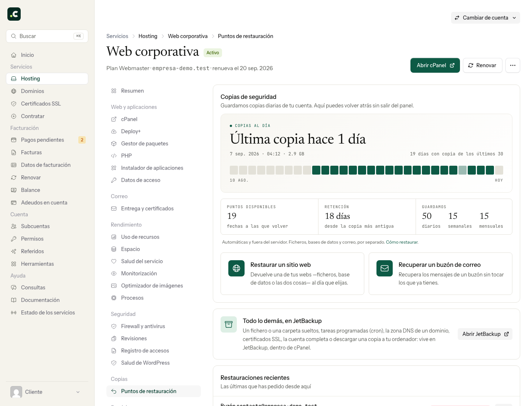532x406 pixels.
Task: Click the Dominios globe icon
Action: [x=14, y=91]
